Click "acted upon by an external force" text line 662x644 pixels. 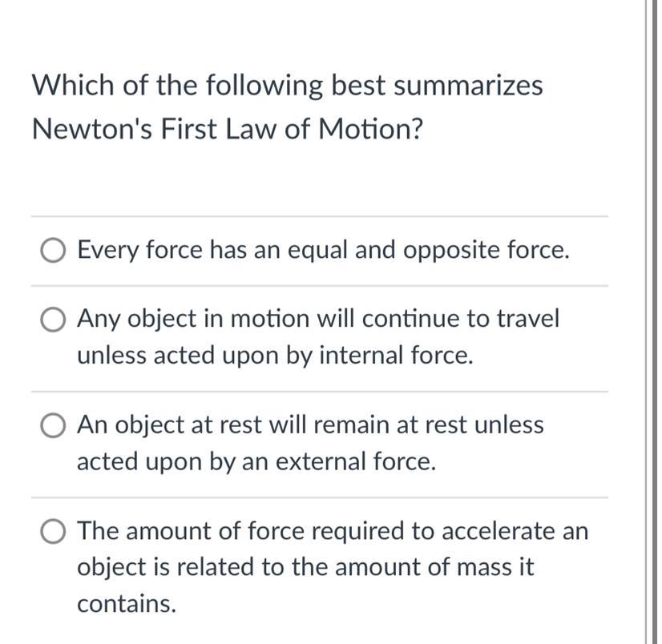click(x=256, y=461)
